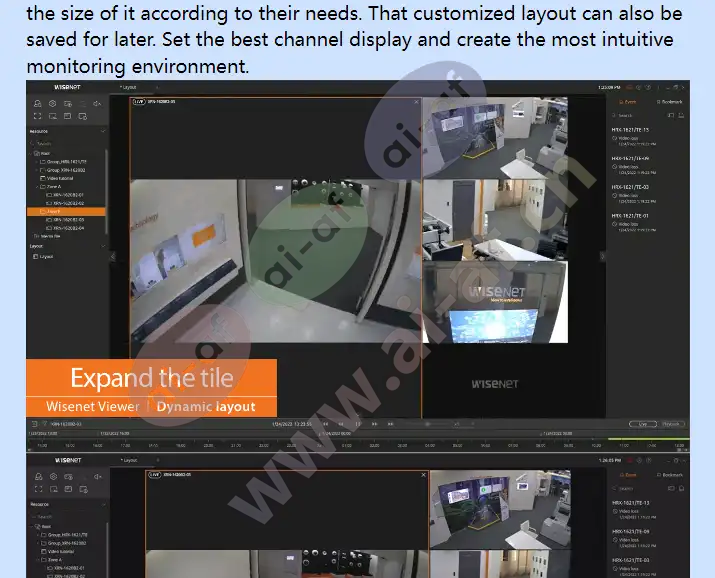Open Bookmark tab in first viewer

coord(669,102)
